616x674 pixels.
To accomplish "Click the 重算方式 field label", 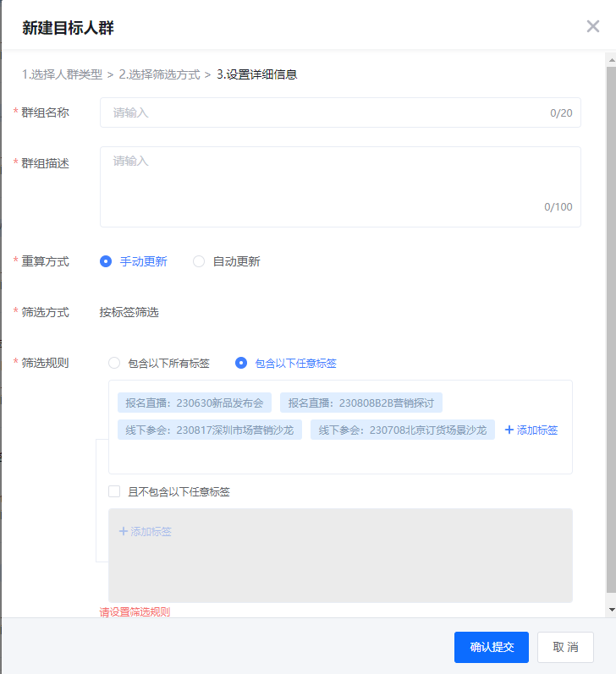I will 45,261.
